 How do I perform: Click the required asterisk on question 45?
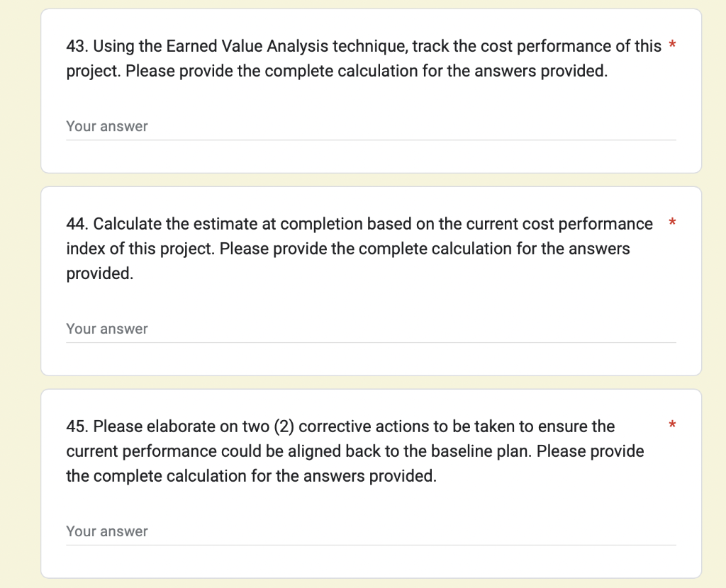tap(671, 426)
